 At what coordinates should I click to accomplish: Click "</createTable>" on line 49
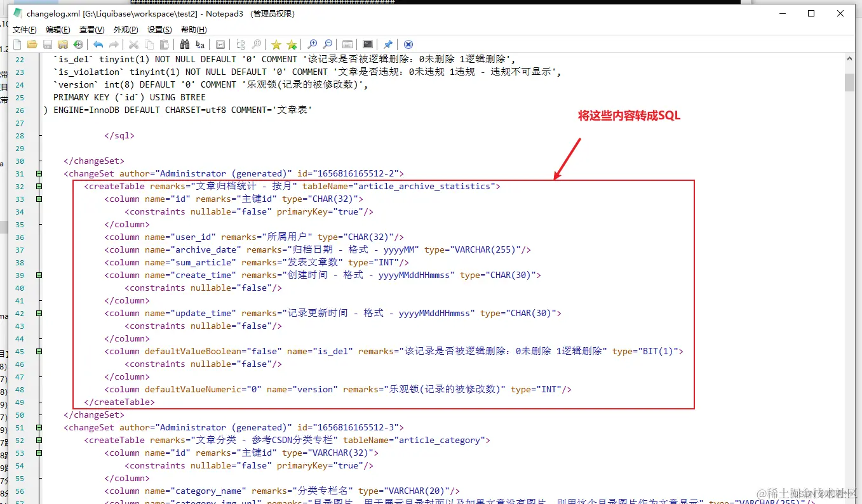[119, 402]
